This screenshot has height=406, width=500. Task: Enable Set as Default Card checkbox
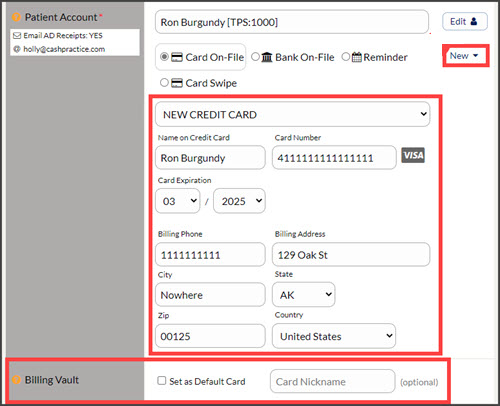pyautogui.click(x=162, y=381)
